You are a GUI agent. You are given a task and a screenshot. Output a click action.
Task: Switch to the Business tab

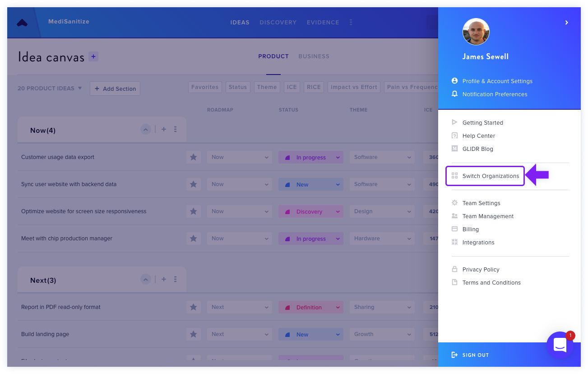pos(314,56)
